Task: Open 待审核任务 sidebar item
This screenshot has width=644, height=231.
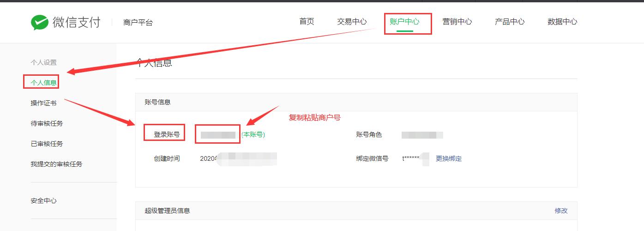Action: pyautogui.click(x=47, y=123)
